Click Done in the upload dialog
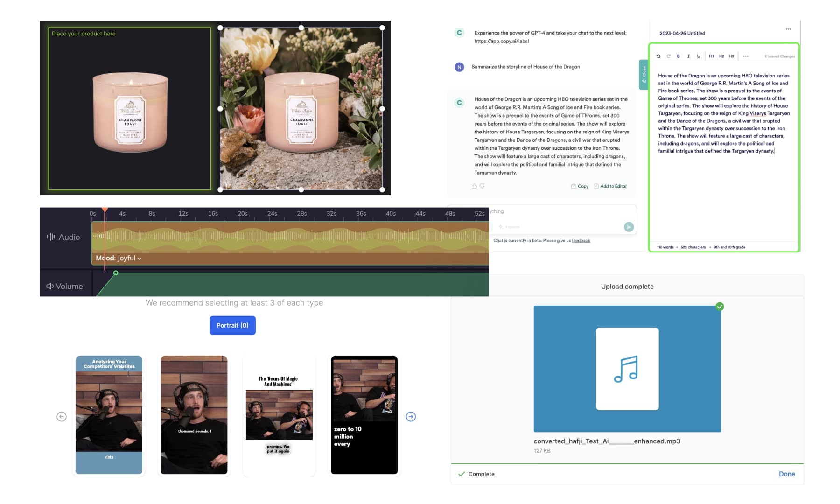840x504 pixels. click(786, 474)
